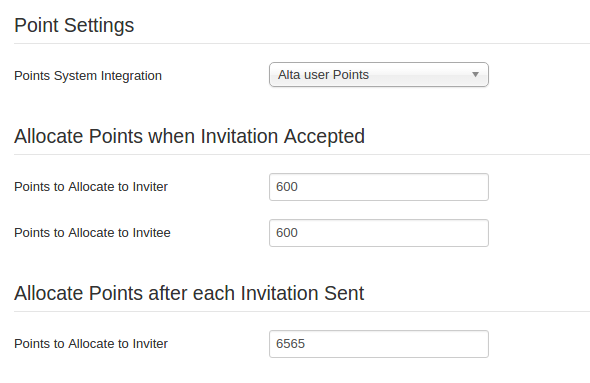This screenshot has width=590, height=383.
Task: Click the Points to Allocate to Invitee field
Action: pos(379,233)
